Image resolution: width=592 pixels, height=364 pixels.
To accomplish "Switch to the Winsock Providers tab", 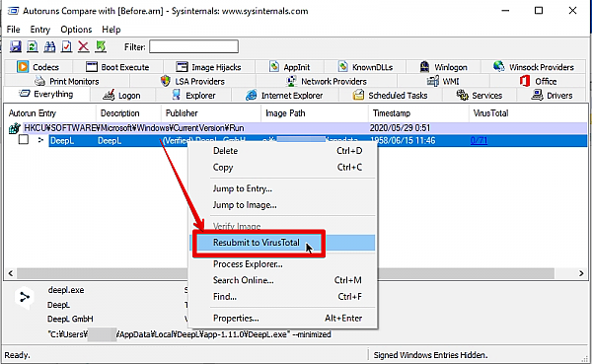I will click(x=534, y=67).
